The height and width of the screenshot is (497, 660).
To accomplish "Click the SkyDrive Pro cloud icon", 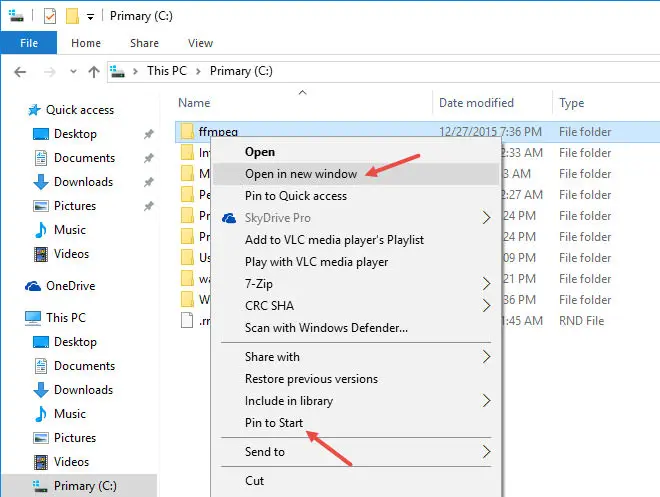I will (x=229, y=218).
